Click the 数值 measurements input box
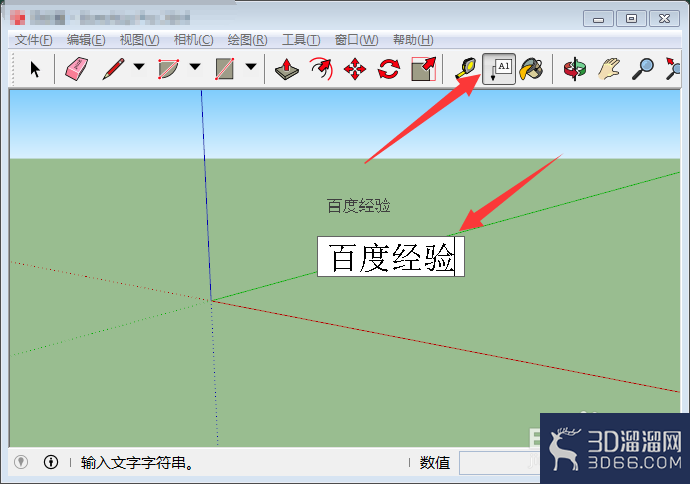 coord(499,462)
